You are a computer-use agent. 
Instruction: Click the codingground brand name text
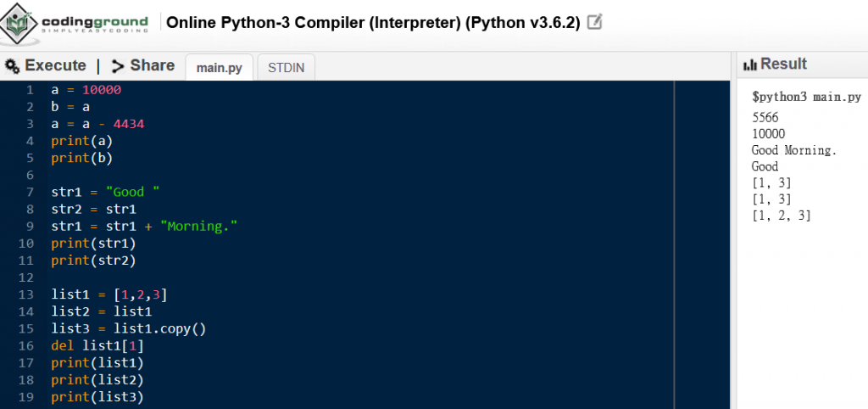click(95, 22)
